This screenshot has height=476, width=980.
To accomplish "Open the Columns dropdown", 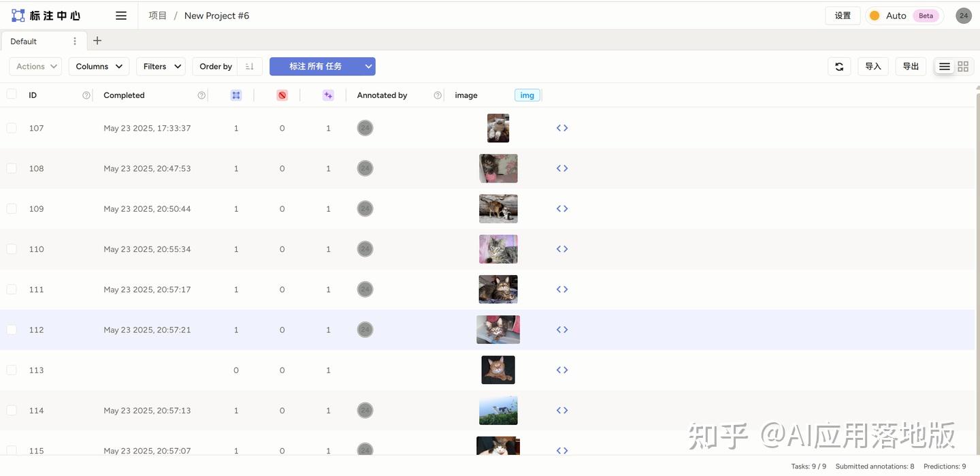I will (99, 66).
